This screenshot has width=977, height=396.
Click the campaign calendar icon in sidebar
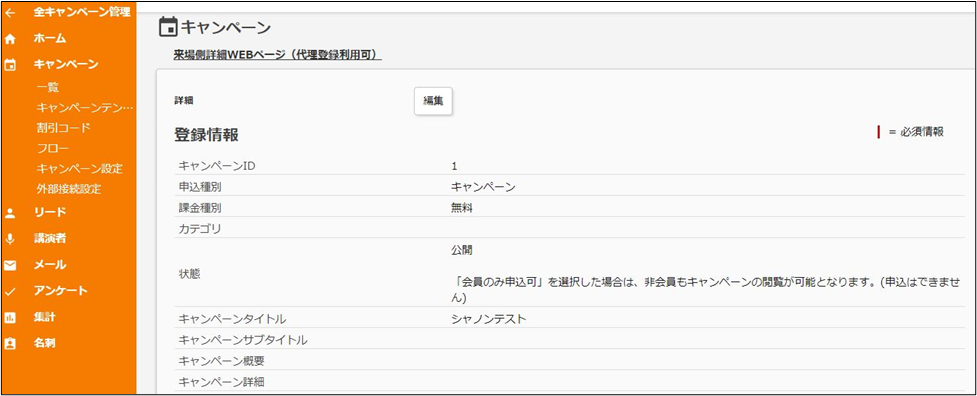pos(9,65)
